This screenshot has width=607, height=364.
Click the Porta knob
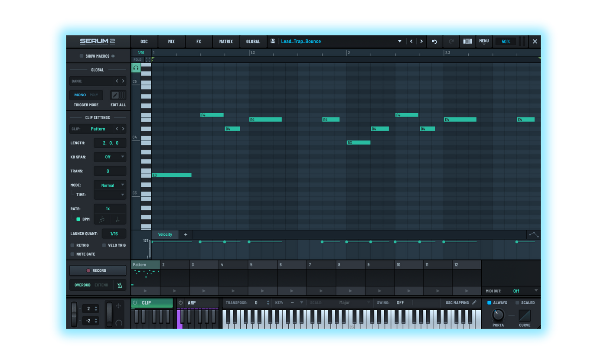(x=498, y=315)
